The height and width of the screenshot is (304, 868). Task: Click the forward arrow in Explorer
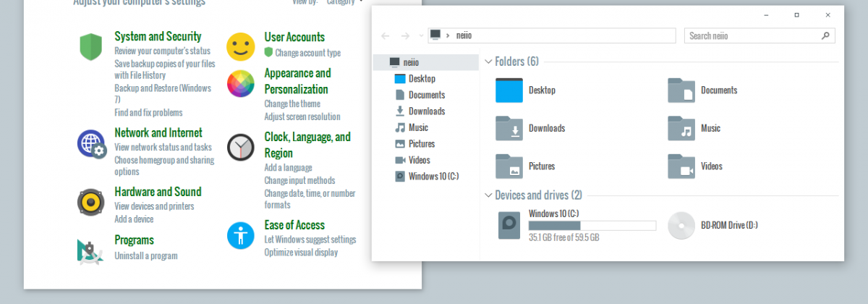click(406, 35)
